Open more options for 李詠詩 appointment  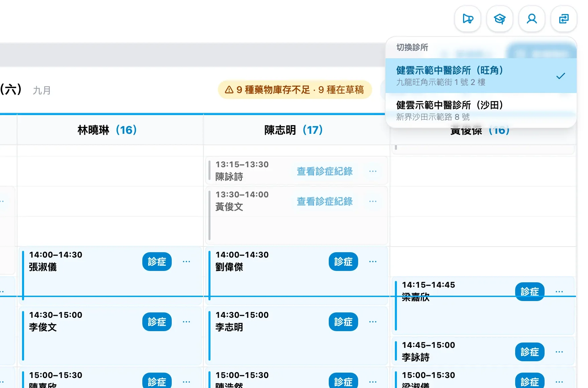[x=559, y=352]
